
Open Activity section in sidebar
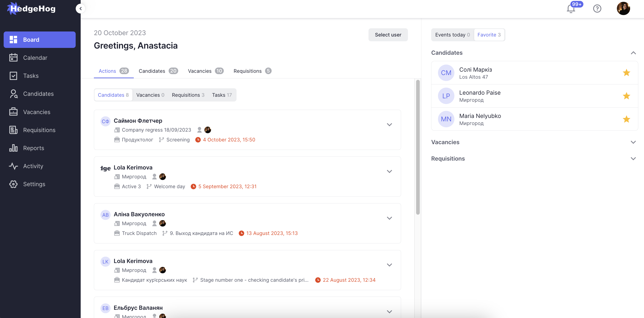tap(33, 166)
